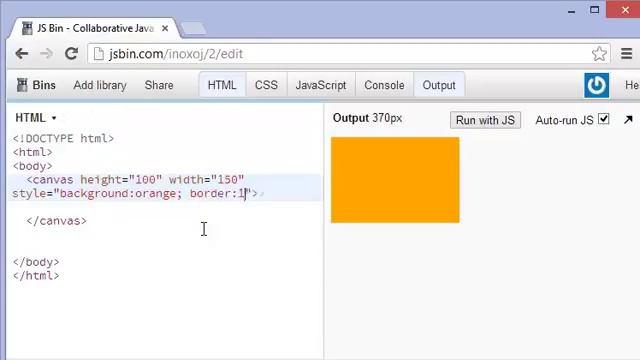The image size is (640, 360).
Task: Click the address bar URL field
Action: pyautogui.click(x=349, y=53)
